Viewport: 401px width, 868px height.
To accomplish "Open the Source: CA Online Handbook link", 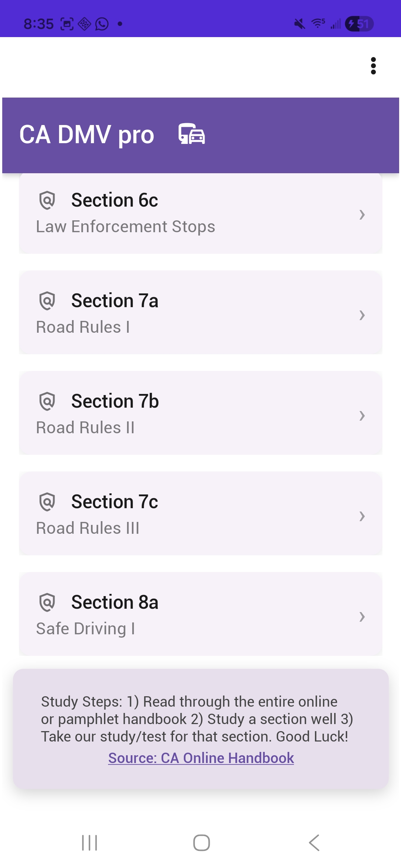I will click(201, 758).
